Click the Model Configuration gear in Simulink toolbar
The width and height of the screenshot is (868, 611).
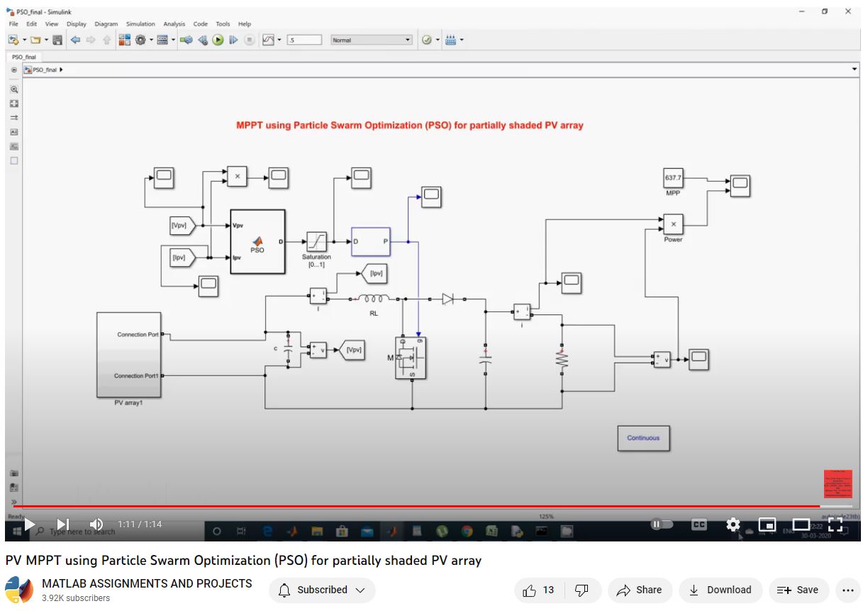tap(140, 40)
